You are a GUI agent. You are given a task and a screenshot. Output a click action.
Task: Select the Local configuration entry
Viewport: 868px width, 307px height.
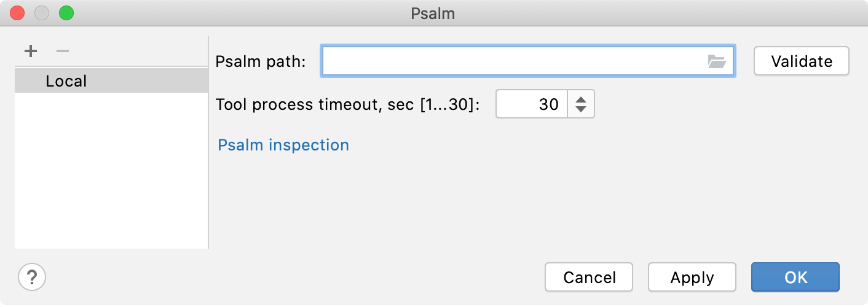(x=66, y=81)
